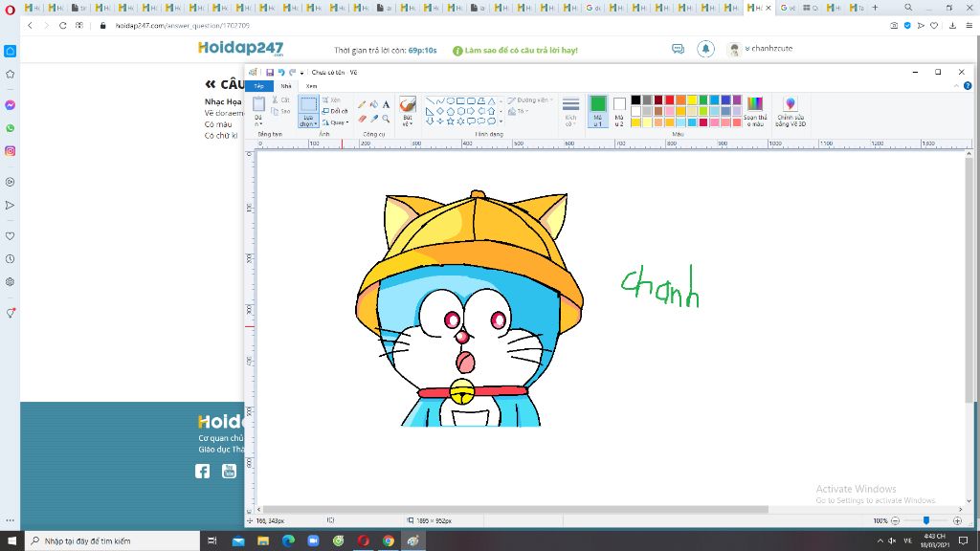Image resolution: width=980 pixels, height=551 pixels.
Task: Open the File (Tệp) tab in Paint
Action: tap(258, 85)
